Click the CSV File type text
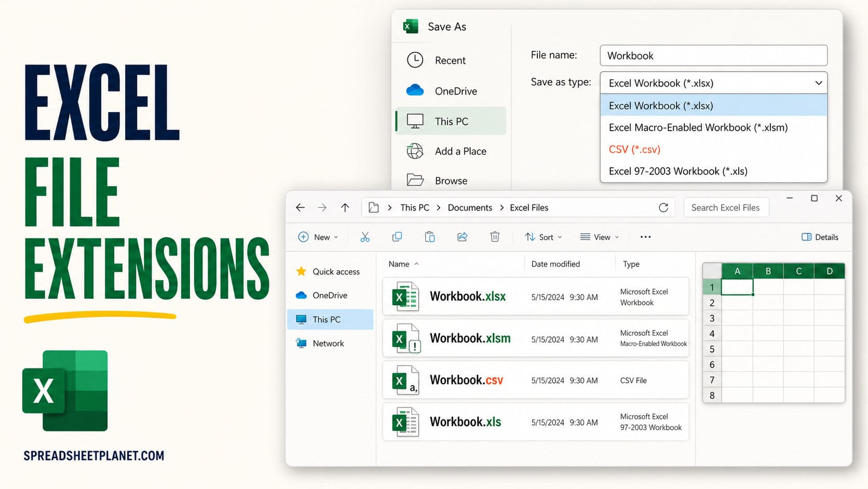This screenshot has height=489, width=868. coord(633,380)
